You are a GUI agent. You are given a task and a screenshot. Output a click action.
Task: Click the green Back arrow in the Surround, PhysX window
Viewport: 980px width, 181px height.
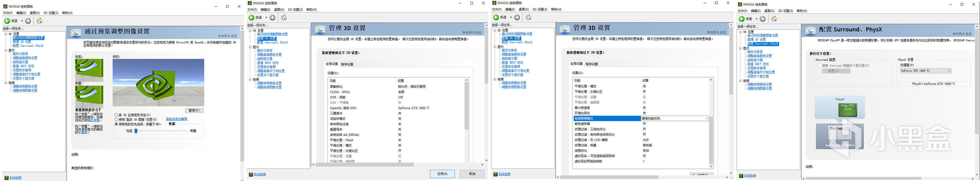742,19
